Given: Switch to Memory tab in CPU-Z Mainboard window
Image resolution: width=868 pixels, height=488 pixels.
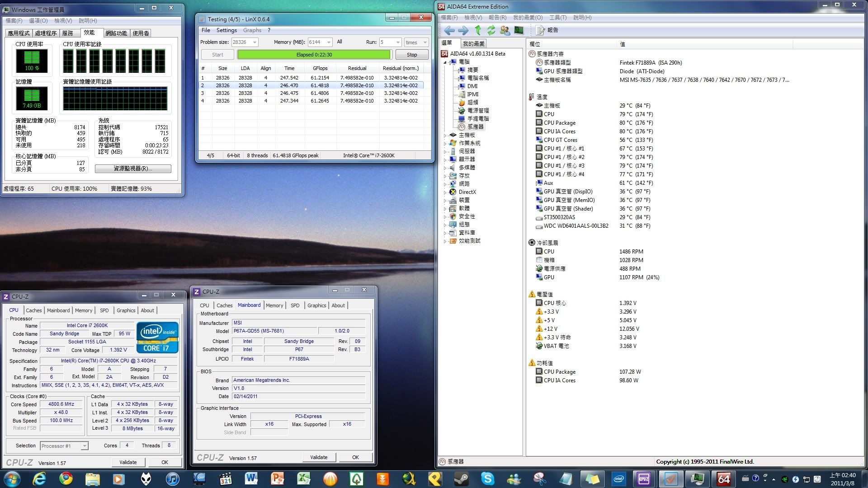Looking at the screenshot, I should (x=274, y=305).
